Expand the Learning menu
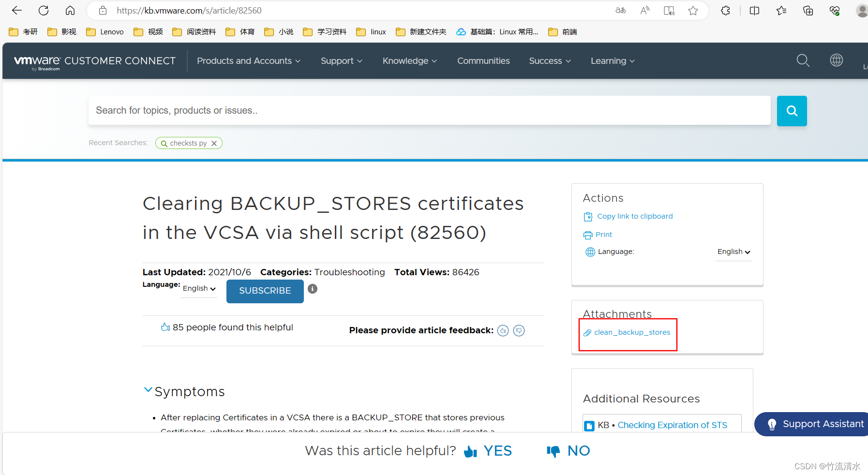The image size is (868, 475). (x=613, y=61)
